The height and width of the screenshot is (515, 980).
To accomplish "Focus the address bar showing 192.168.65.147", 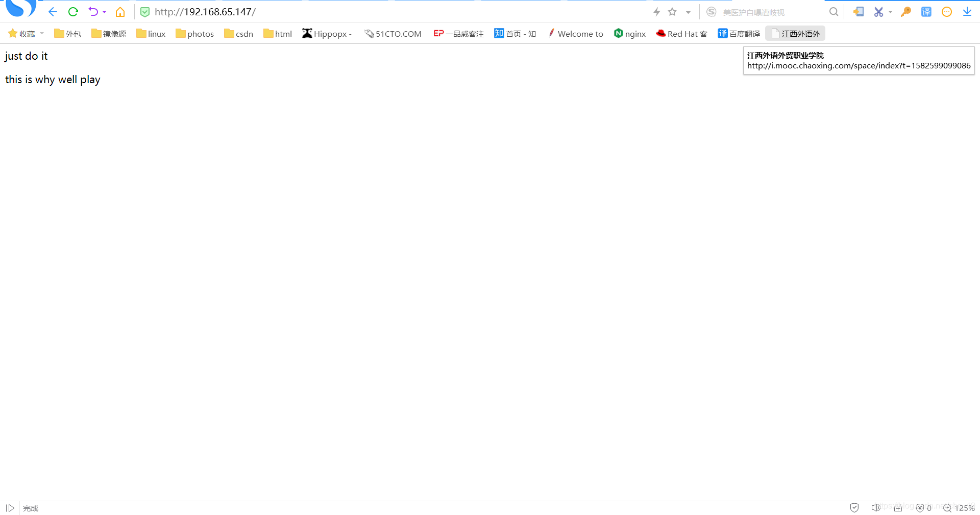I will click(x=398, y=12).
